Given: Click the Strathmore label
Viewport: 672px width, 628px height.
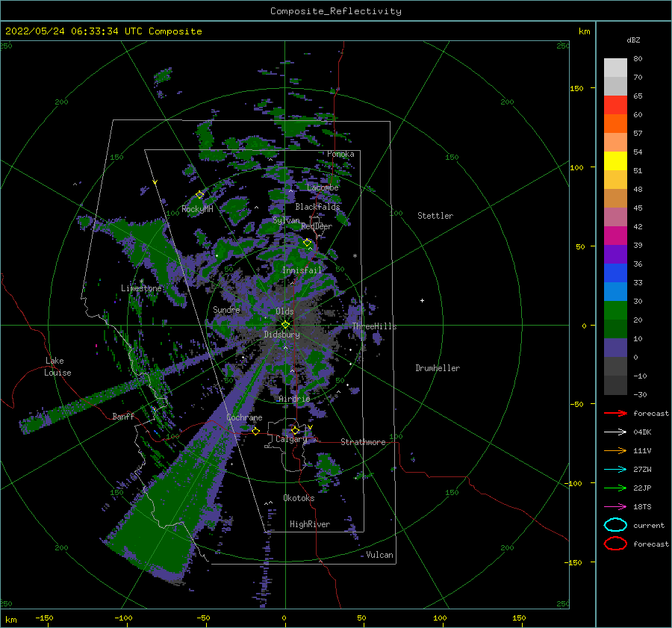Looking at the screenshot, I should point(363,442).
